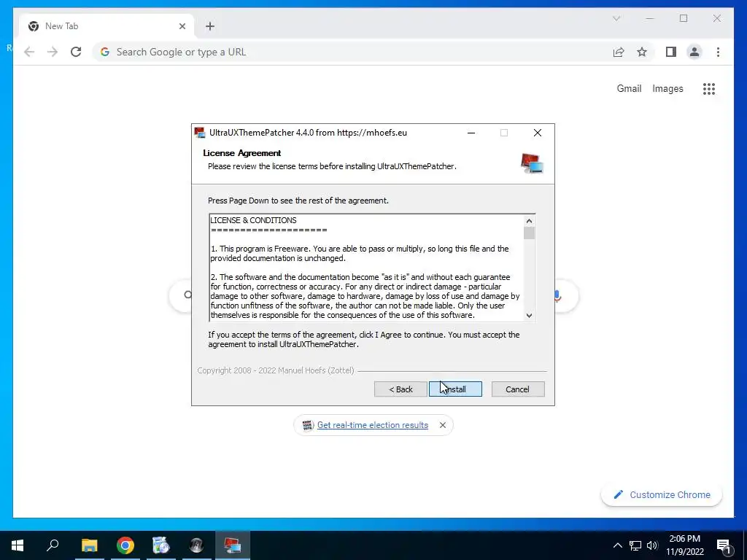Screen dimensions: 747x560
Task: Open Google apps grid
Action: click(709, 88)
